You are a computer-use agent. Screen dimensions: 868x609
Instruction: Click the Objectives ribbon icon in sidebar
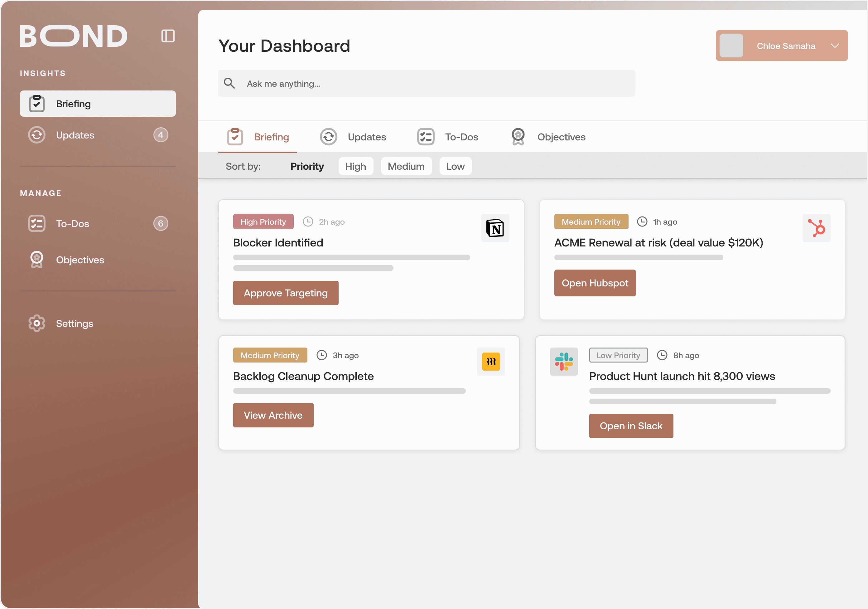click(37, 260)
